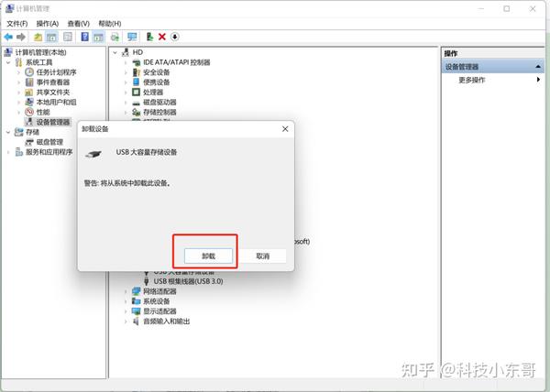Click the 取消 button in dialog
550x392 pixels.
(x=263, y=256)
